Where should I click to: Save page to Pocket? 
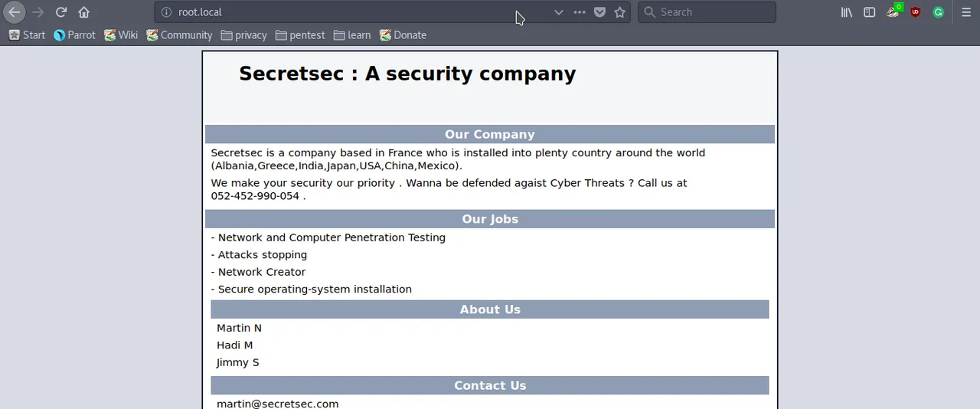(600, 12)
